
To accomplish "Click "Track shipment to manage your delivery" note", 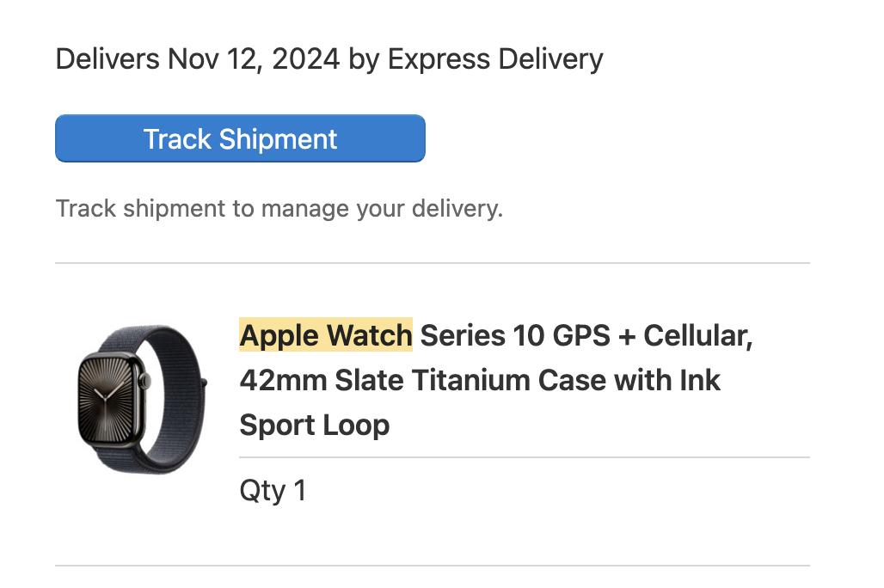I will (279, 209).
